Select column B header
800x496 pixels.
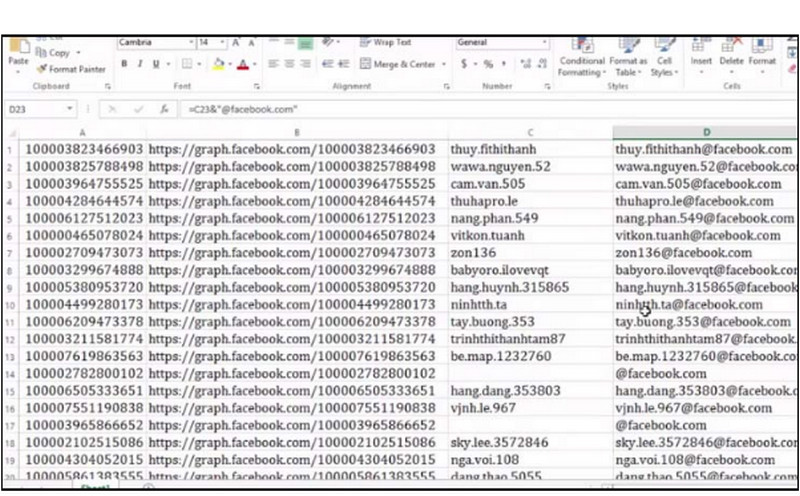[297, 133]
